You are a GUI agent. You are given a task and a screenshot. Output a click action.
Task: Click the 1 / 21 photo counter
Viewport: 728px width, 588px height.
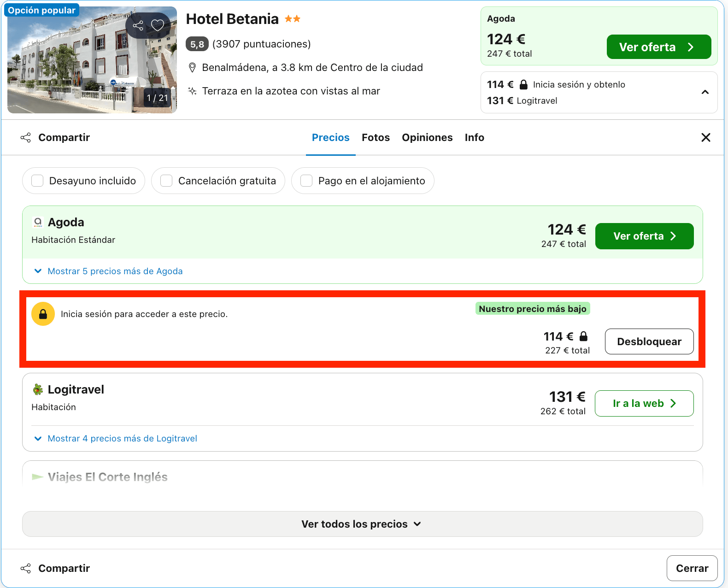(157, 98)
